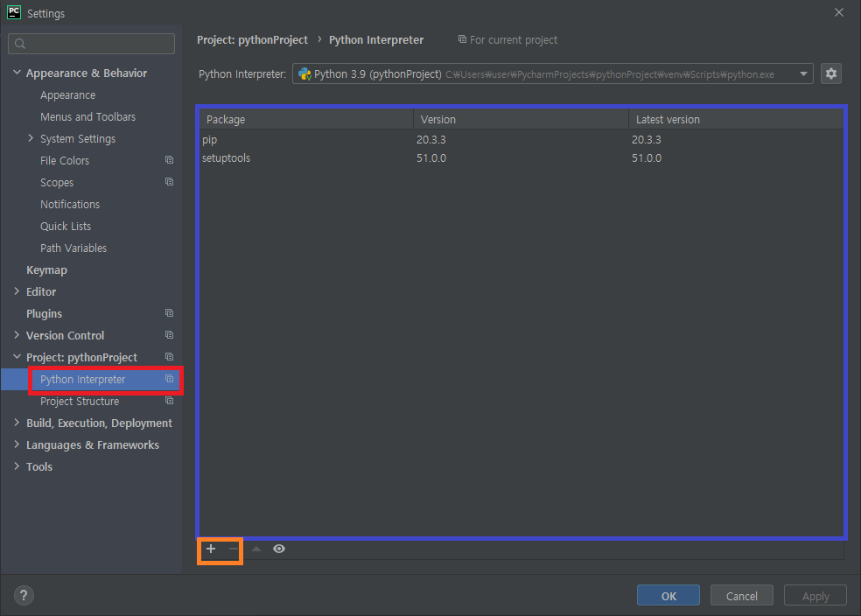861x616 pixels.
Task: Click the upgrade package arrow icon
Action: coord(255,549)
